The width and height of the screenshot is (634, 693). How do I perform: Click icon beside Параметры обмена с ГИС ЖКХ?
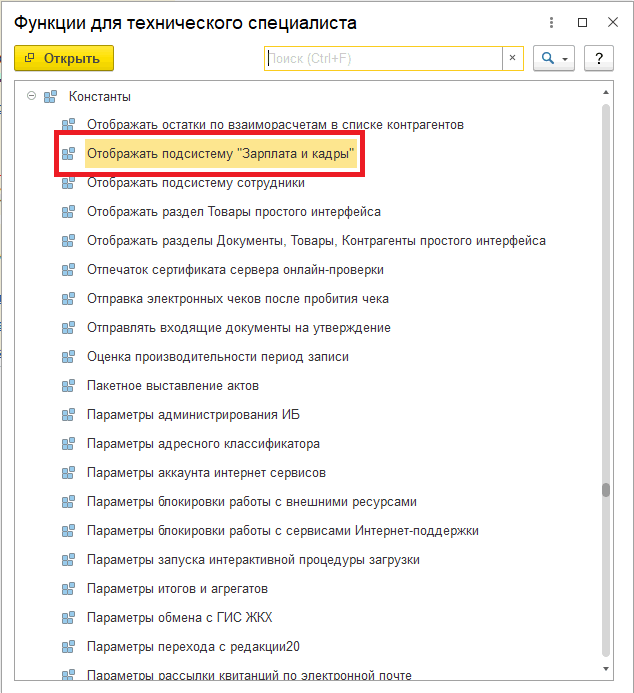click(68, 618)
